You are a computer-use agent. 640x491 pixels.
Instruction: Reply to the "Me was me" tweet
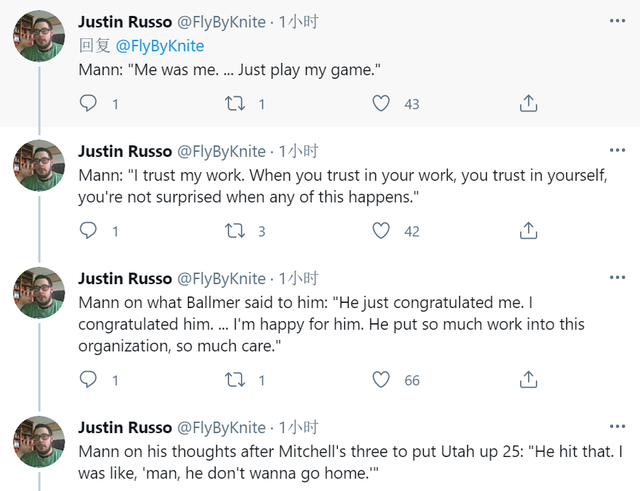88,103
